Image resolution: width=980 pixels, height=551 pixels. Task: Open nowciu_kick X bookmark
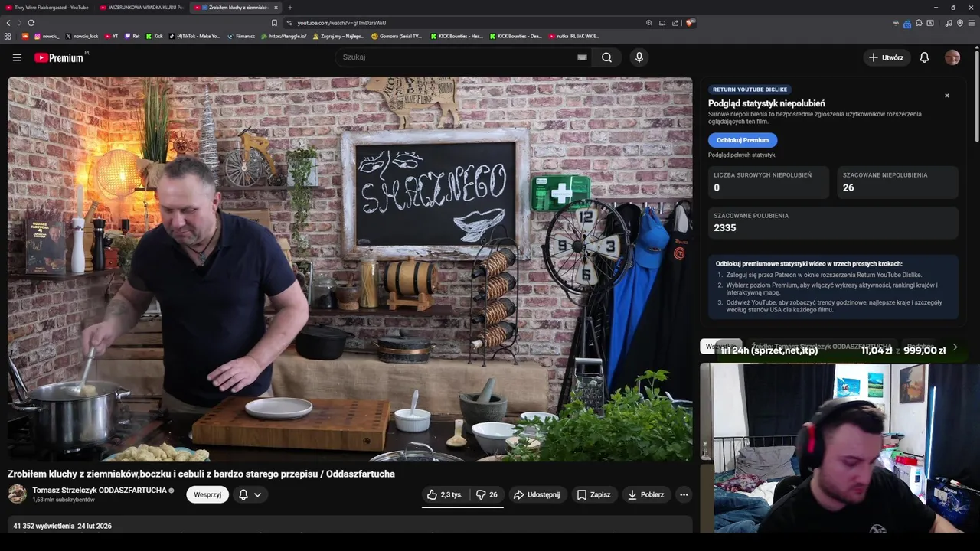(82, 36)
